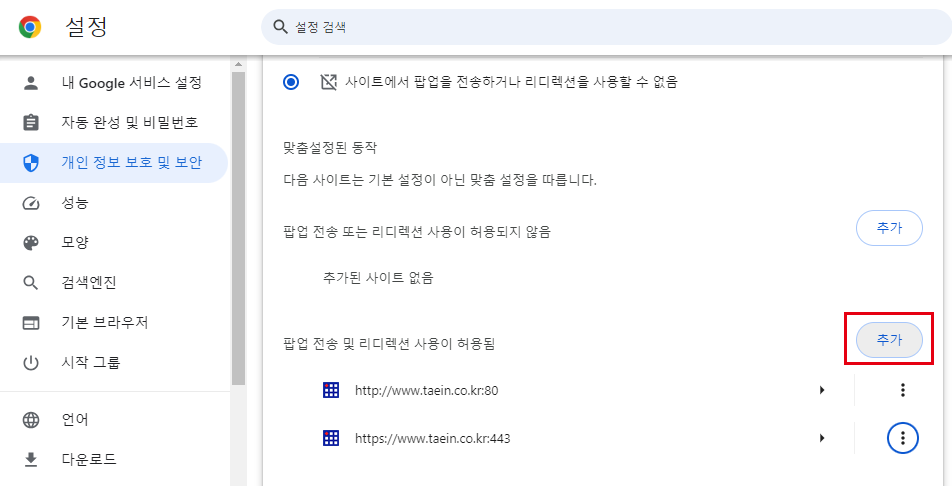The height and width of the screenshot is (486, 952).
Task: Click the shield icon for privacy and security
Action: tap(31, 163)
